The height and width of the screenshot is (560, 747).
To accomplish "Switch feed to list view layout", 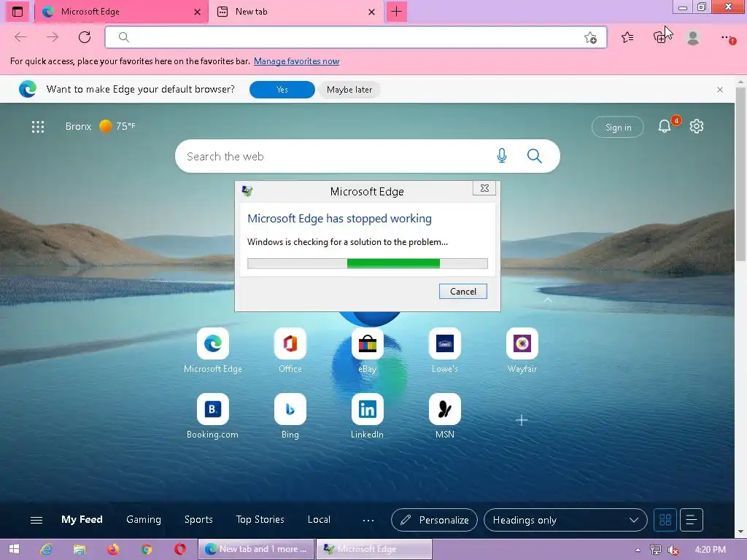I will click(692, 520).
